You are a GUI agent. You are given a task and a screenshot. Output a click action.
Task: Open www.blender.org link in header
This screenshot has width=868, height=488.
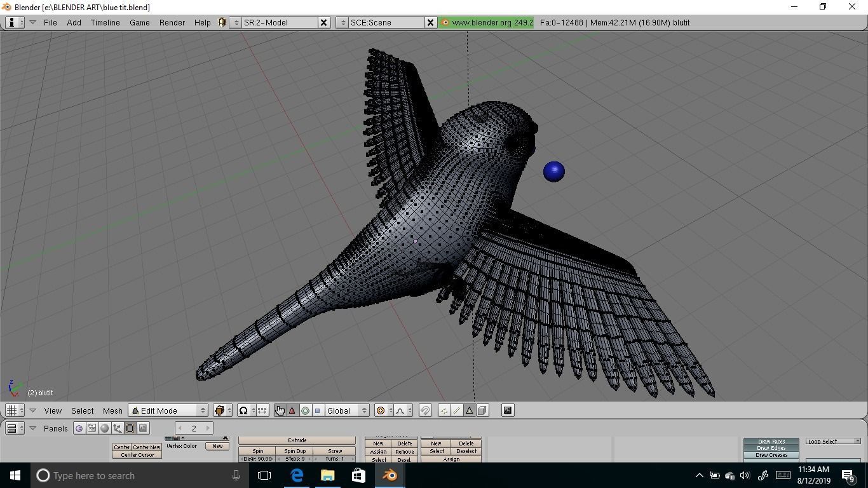[x=486, y=22]
